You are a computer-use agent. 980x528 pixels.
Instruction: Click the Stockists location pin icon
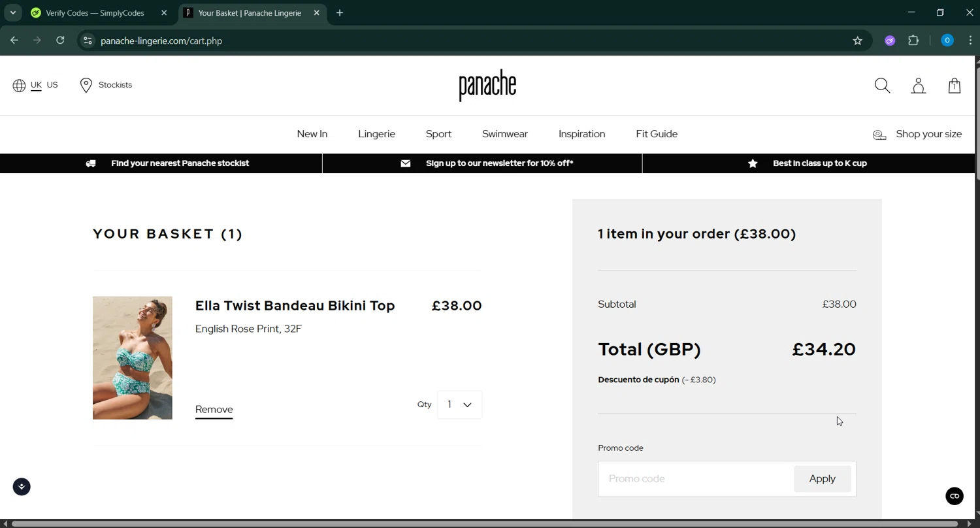tap(86, 86)
